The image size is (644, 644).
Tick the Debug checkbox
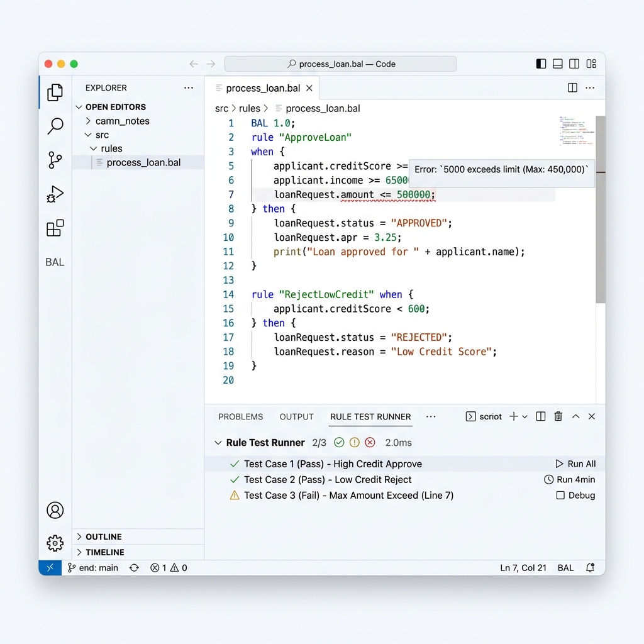point(560,495)
